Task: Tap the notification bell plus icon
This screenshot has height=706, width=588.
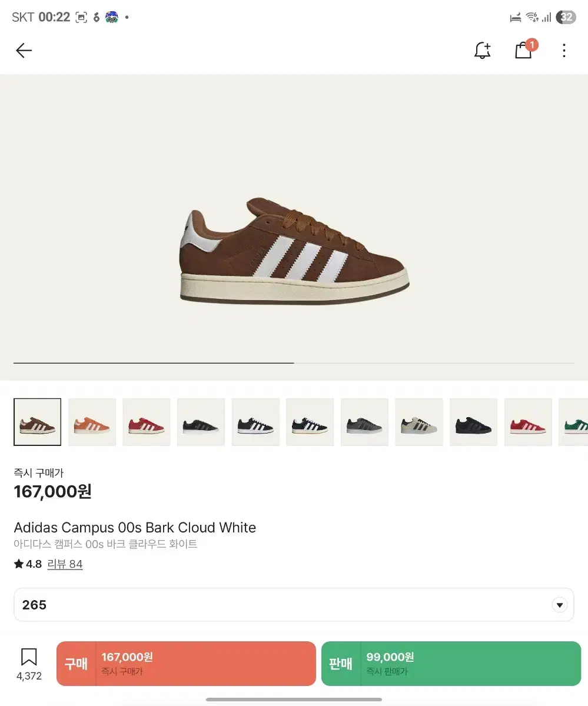Action: click(482, 51)
